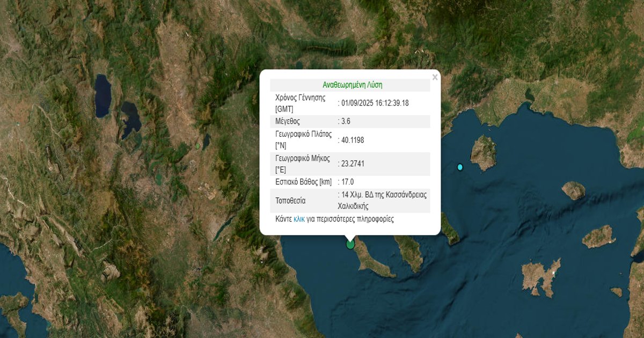Screen dimensions: 644x338
Task: Click the 'Μέγεθος' row label
Action: coord(287,121)
